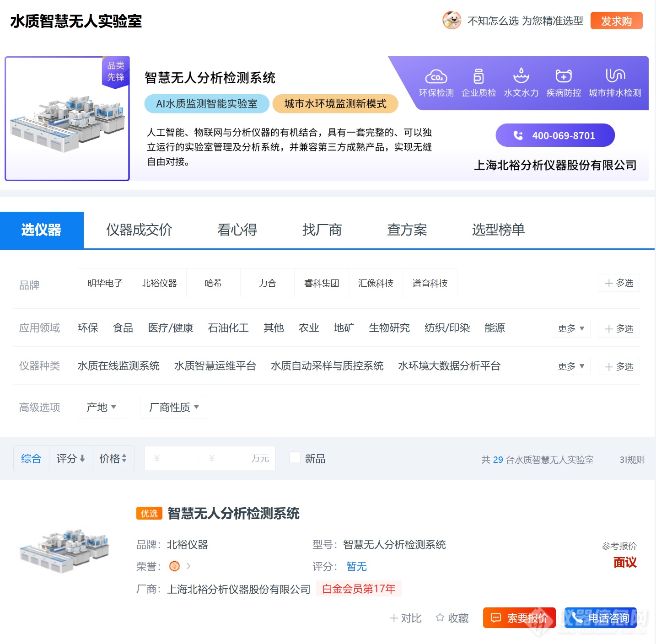Click 3I规则 link
Screen dimensions: 656x644
coord(632,460)
